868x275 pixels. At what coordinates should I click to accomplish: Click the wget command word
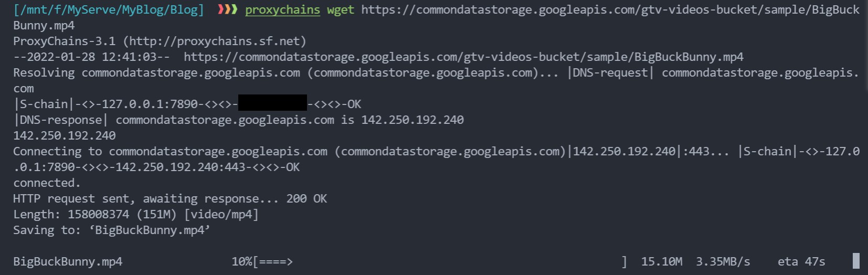[341, 10]
